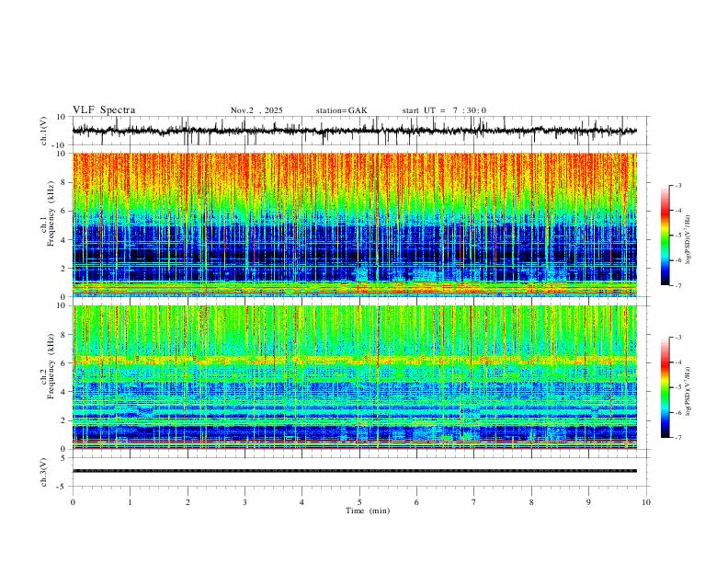This screenshot has height=563, width=728.
Task: Click the ch.2 color bar "log(PSD)" label
Action: 688,392
